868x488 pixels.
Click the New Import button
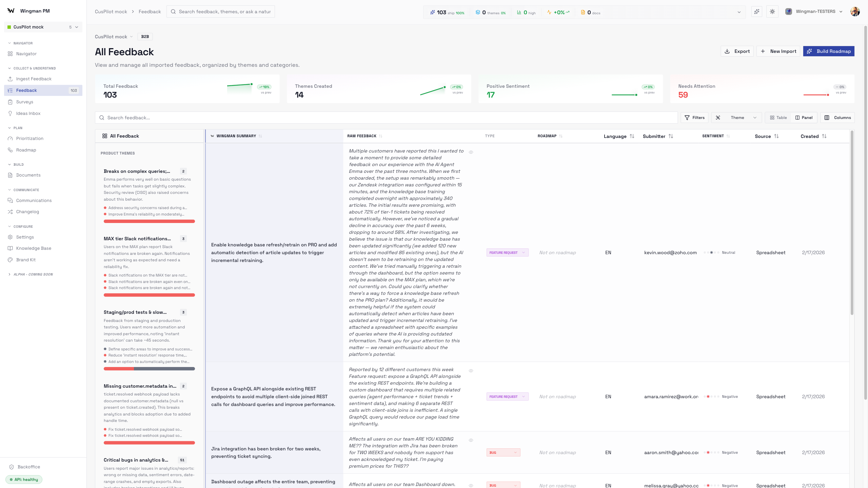coord(778,51)
